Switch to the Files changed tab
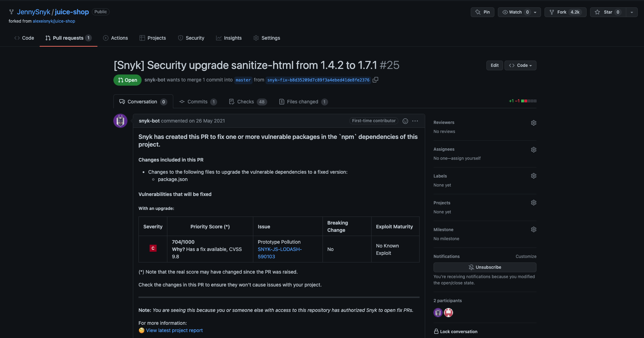 [303, 102]
